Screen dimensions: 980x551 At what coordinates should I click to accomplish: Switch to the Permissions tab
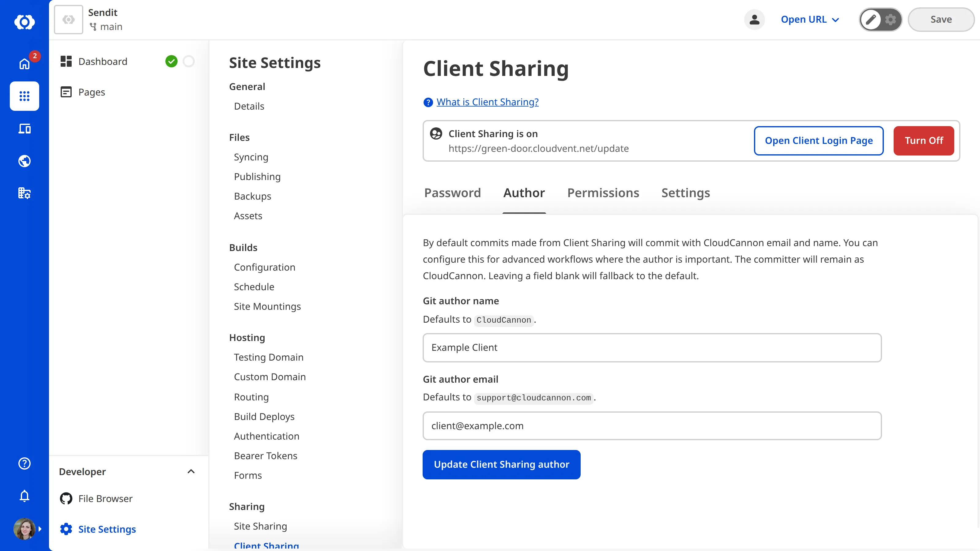click(x=603, y=193)
